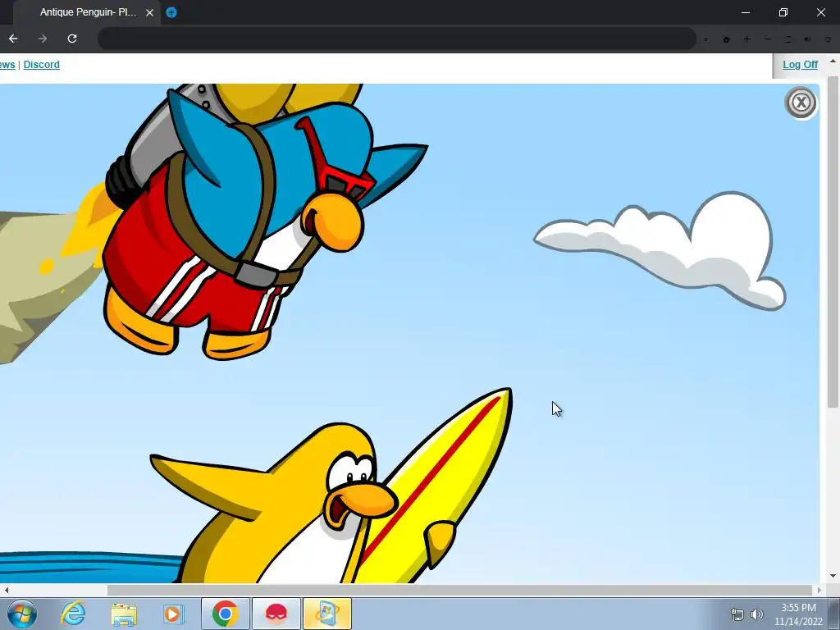Image resolution: width=840 pixels, height=630 pixels.
Task: Click the forward navigation arrow
Action: pyautogui.click(x=43, y=39)
